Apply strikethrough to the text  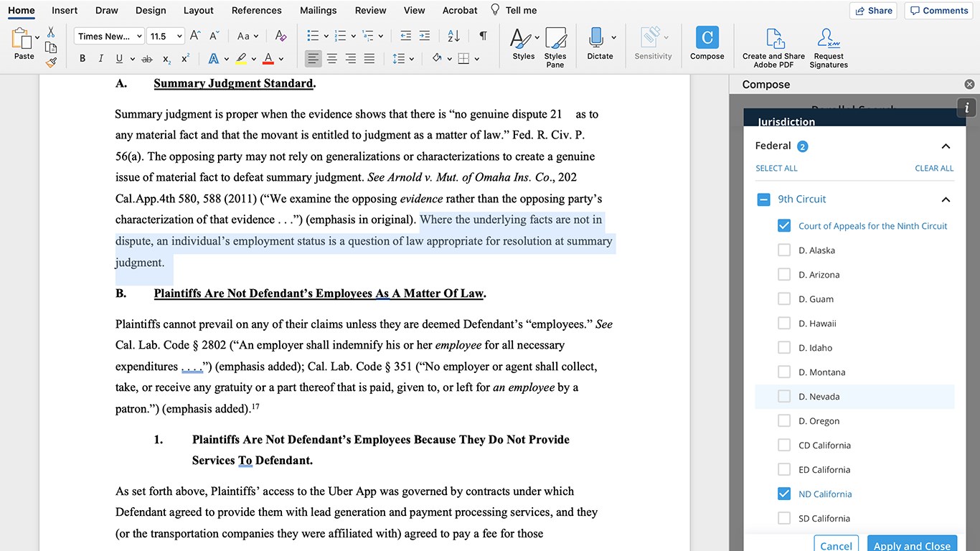pyautogui.click(x=147, y=59)
